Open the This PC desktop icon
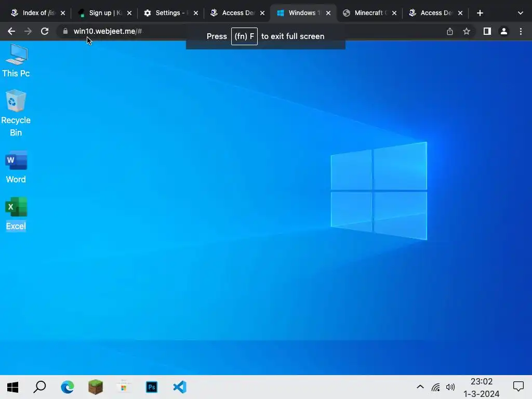This screenshot has height=399, width=532. click(16, 61)
